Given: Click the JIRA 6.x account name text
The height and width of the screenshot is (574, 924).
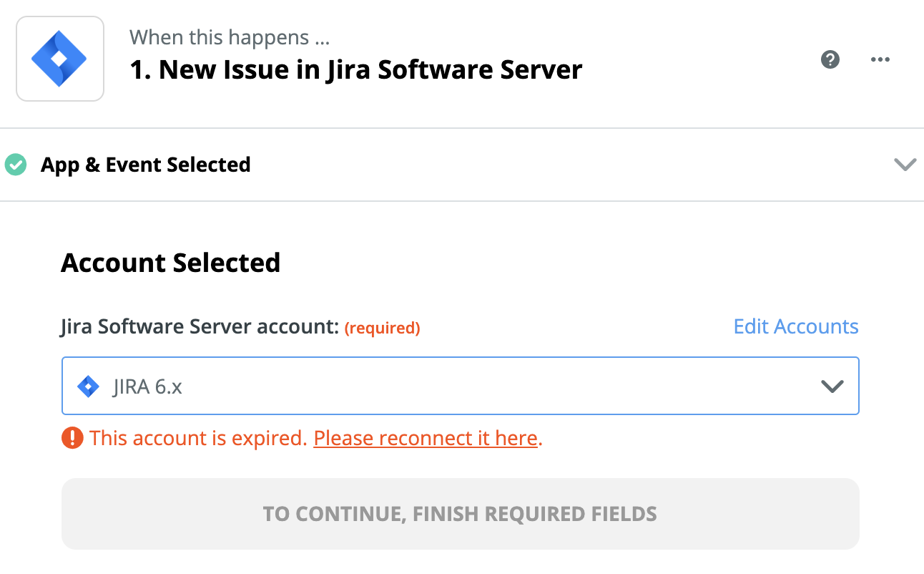Looking at the screenshot, I should (147, 386).
